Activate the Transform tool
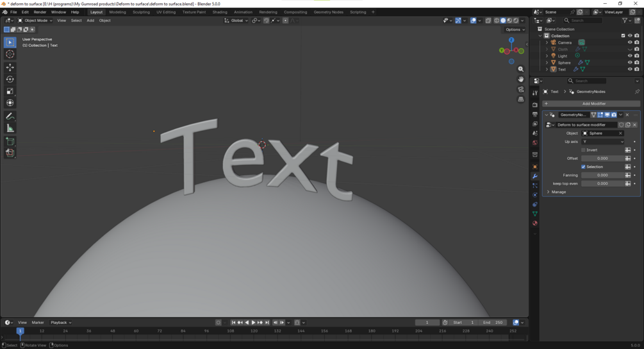The image size is (644, 349). 10,103
